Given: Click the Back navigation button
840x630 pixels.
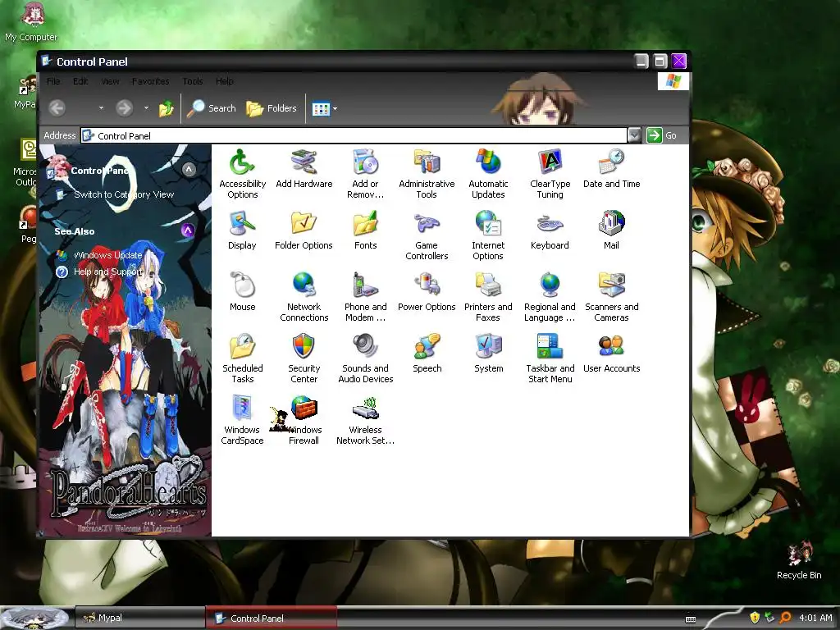Looking at the screenshot, I should click(x=57, y=108).
